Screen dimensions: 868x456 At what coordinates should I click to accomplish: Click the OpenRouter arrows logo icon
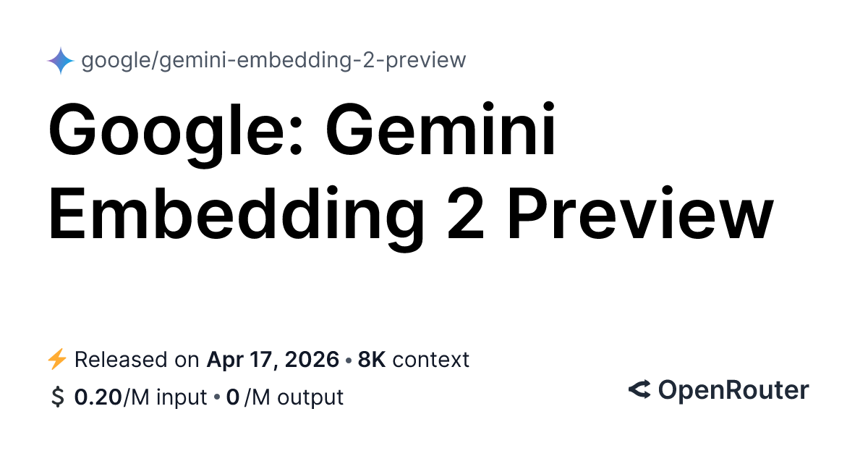(639, 390)
